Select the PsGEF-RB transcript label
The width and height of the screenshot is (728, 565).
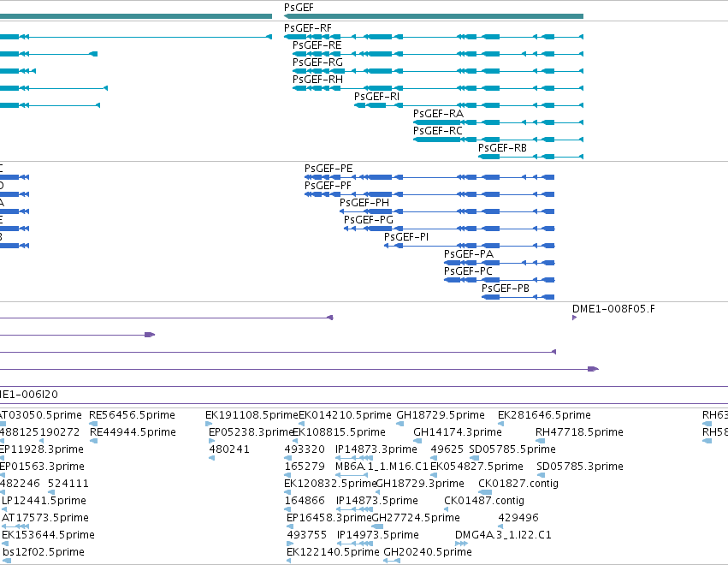click(502, 149)
